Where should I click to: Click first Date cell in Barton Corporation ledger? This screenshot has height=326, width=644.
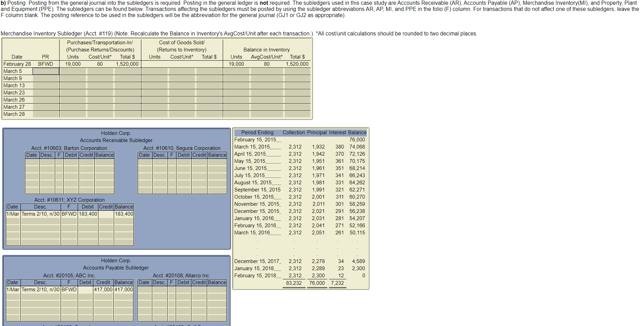[32, 162]
